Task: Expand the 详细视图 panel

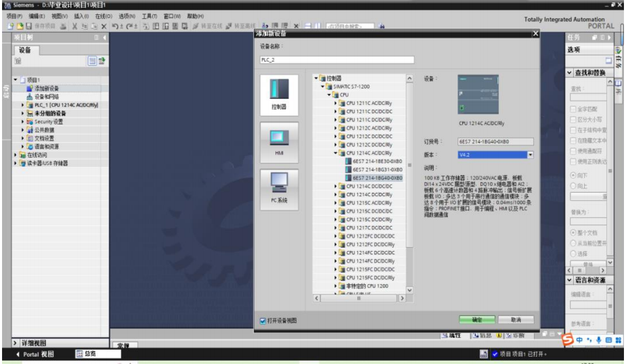Action: coord(15,343)
